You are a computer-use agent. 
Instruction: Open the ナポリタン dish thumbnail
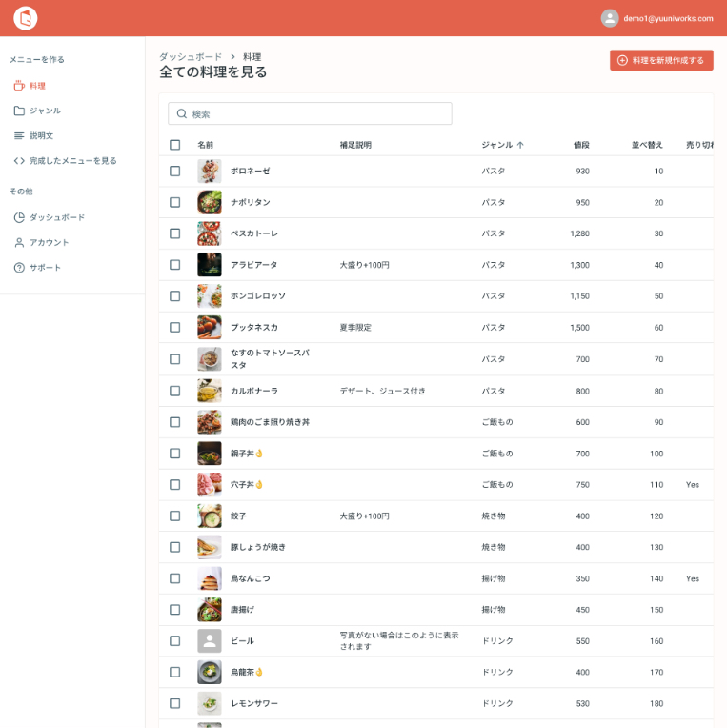click(210, 202)
